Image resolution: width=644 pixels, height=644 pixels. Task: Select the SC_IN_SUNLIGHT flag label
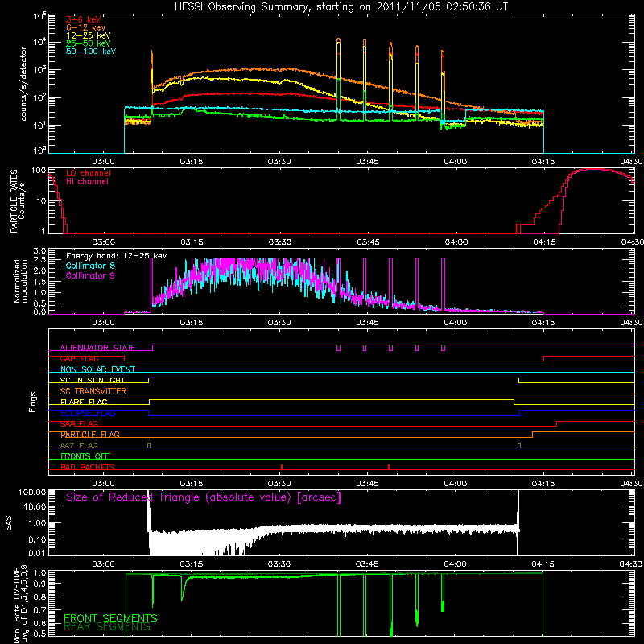tap(93, 380)
